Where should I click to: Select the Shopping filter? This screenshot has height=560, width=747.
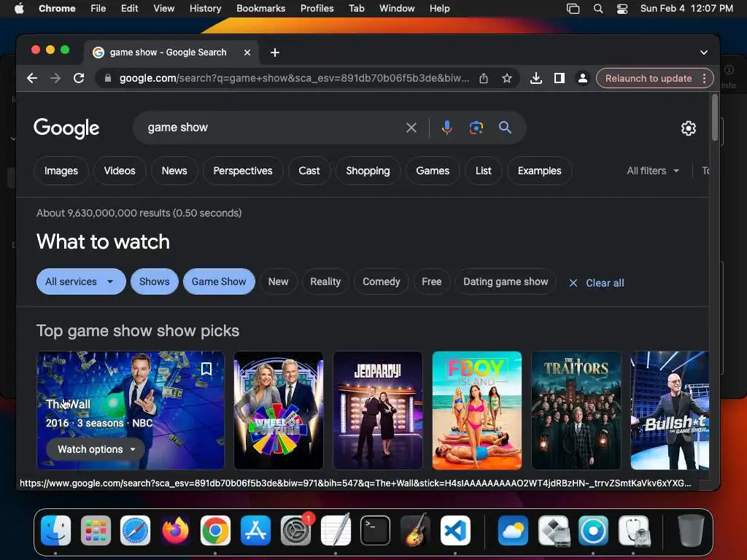[x=368, y=171]
